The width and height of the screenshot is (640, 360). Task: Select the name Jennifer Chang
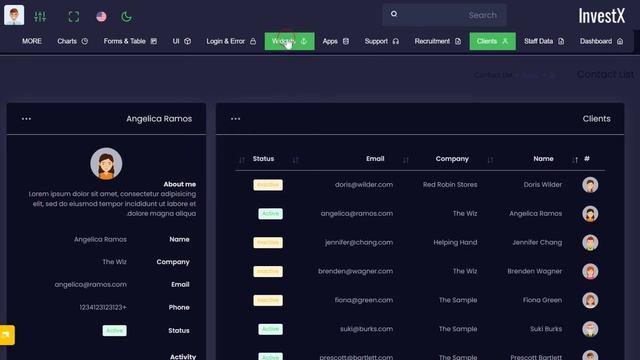tap(537, 242)
